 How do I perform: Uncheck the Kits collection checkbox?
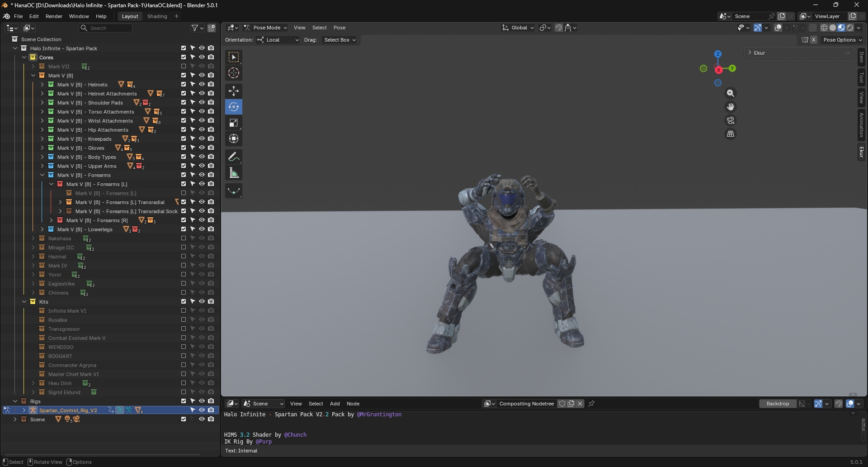click(x=184, y=302)
